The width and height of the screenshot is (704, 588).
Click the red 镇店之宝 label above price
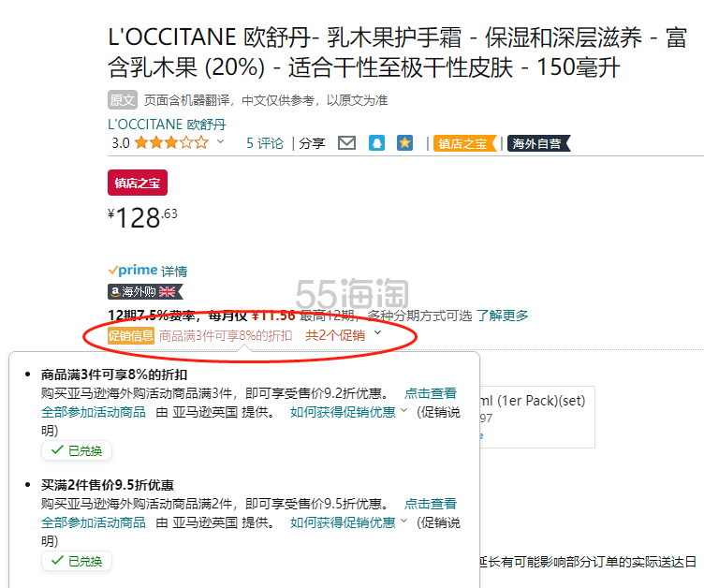pos(138,183)
